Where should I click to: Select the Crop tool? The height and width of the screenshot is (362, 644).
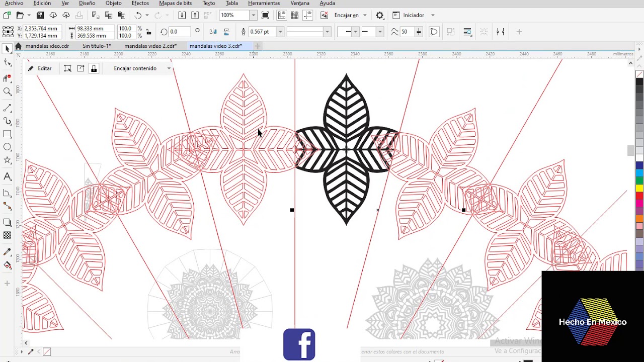pyautogui.click(x=7, y=78)
